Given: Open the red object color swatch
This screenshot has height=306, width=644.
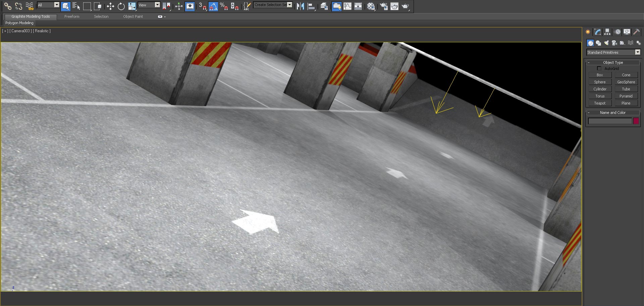Looking at the screenshot, I should click(x=636, y=121).
